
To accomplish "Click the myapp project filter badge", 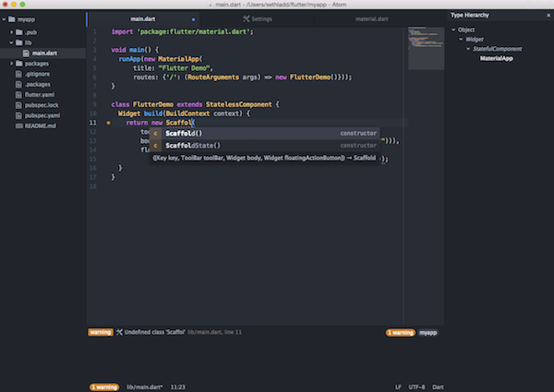I will click(x=428, y=332).
